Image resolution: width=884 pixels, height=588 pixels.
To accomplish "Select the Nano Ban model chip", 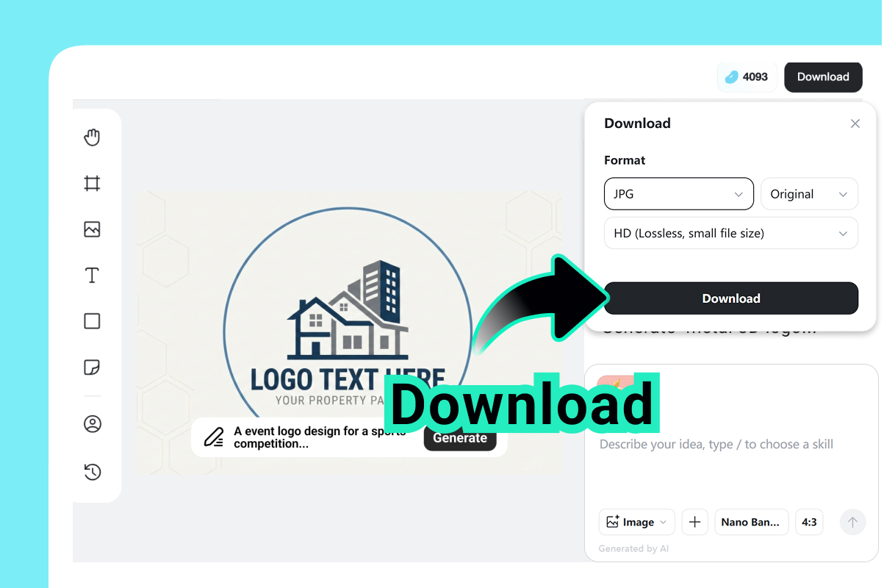I will pyautogui.click(x=751, y=522).
